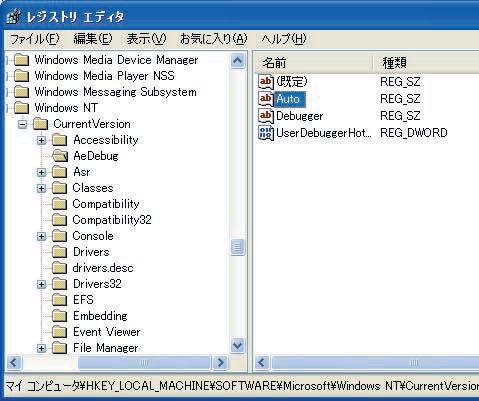Click the status bar registry path

(x=242, y=386)
